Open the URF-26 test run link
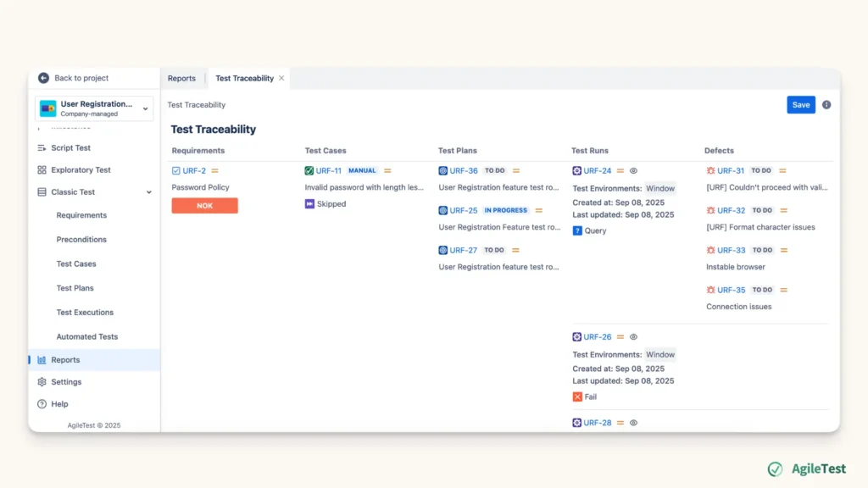The height and width of the screenshot is (488, 868). pyautogui.click(x=598, y=337)
